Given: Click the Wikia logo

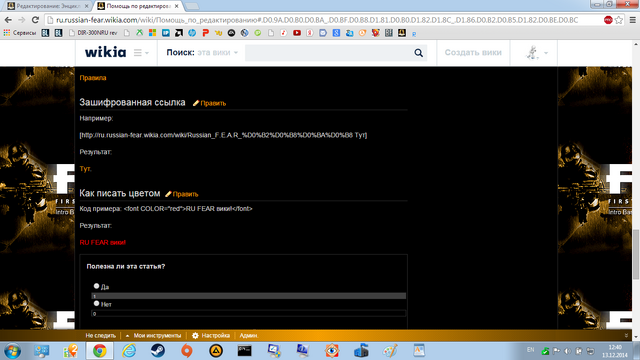Looking at the screenshot, I should [105, 52].
